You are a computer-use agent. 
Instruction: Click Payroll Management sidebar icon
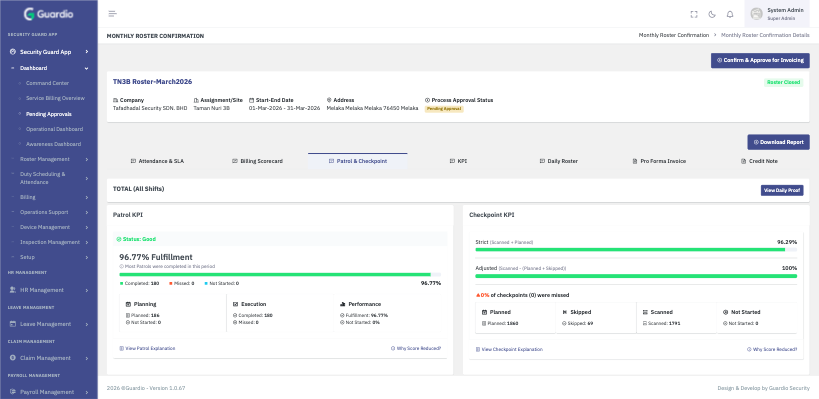click(13, 392)
